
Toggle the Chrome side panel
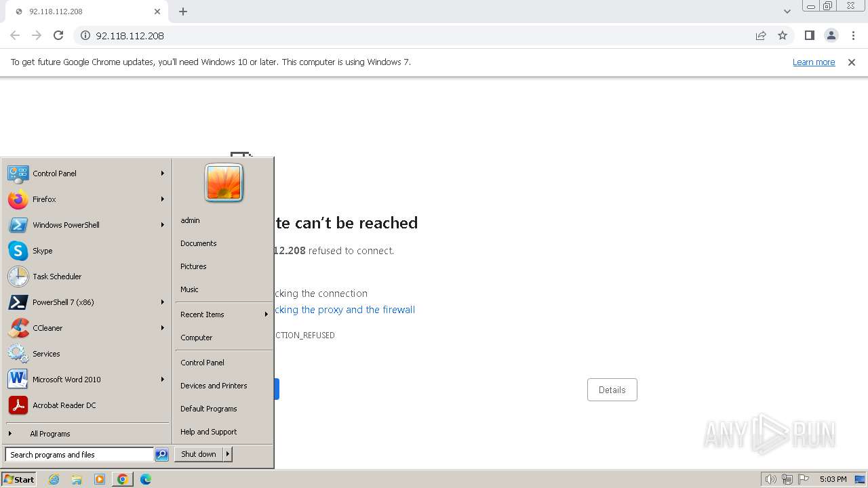pyautogui.click(x=809, y=35)
